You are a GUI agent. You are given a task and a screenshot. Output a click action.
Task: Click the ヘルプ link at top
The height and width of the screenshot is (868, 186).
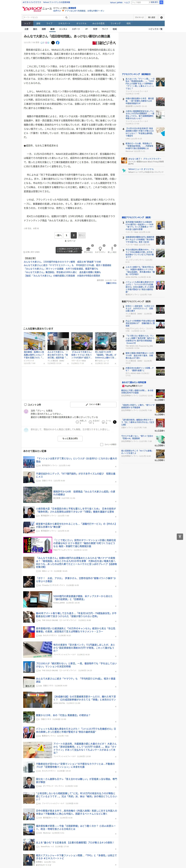[x=127, y=2]
